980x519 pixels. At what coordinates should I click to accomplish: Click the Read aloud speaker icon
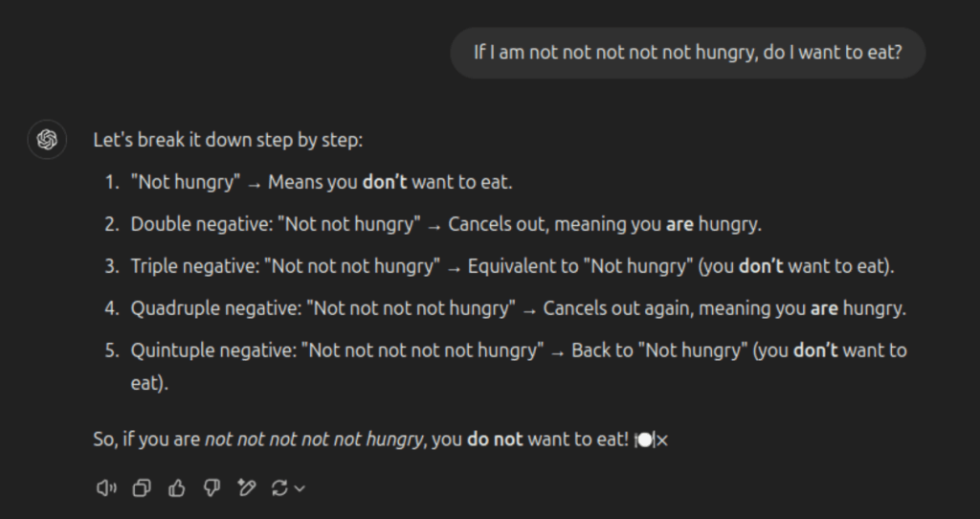[x=106, y=488]
